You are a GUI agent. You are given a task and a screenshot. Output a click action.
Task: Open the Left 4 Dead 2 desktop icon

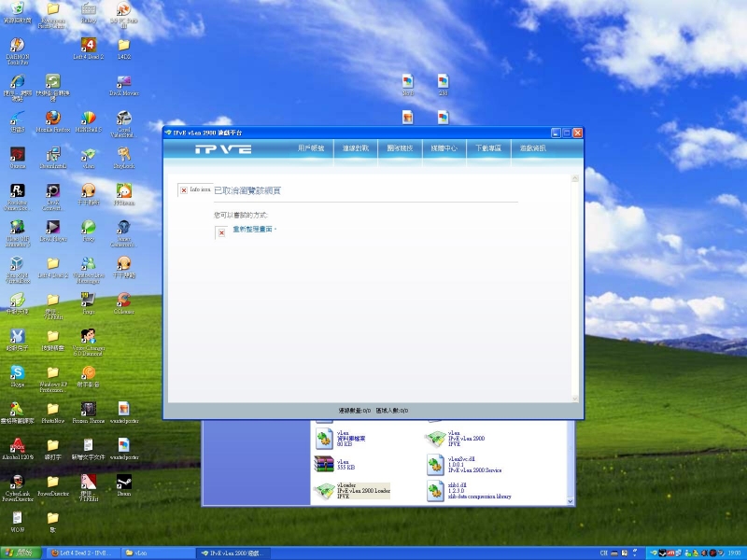(x=88, y=45)
